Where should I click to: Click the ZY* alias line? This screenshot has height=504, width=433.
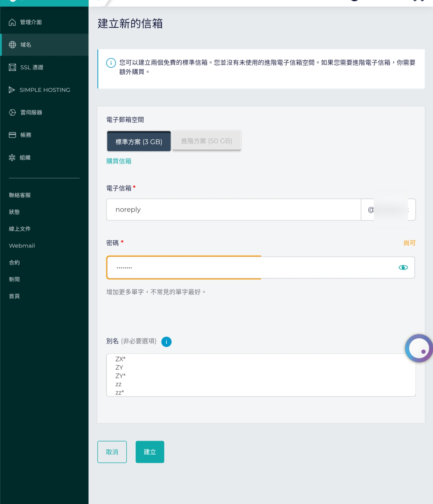click(121, 376)
